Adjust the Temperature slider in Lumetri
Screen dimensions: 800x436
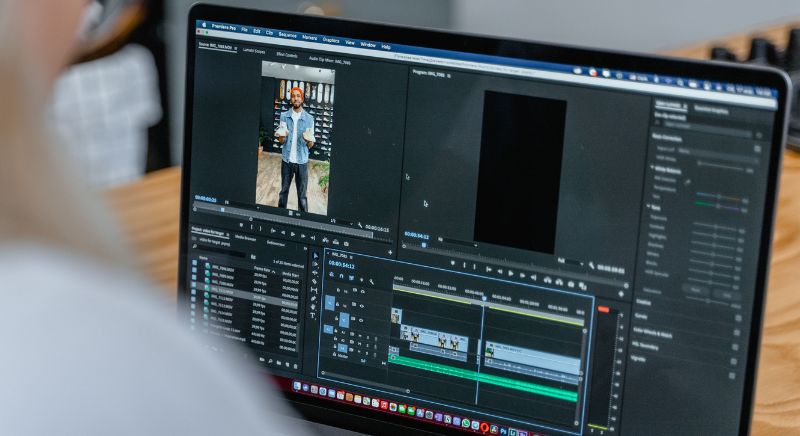pos(719,196)
